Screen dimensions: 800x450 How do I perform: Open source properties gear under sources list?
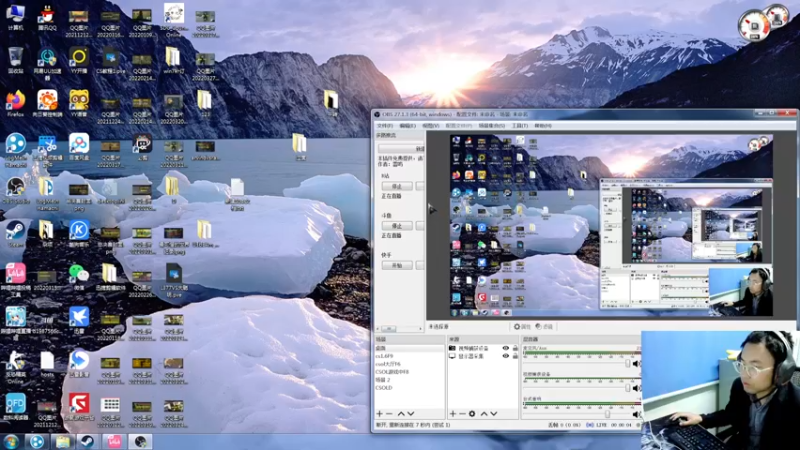472,414
